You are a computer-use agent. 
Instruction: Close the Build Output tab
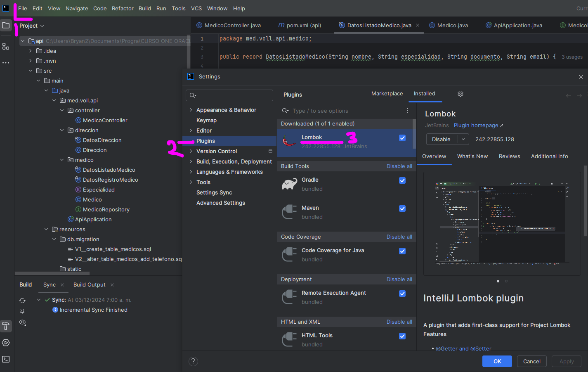112,285
